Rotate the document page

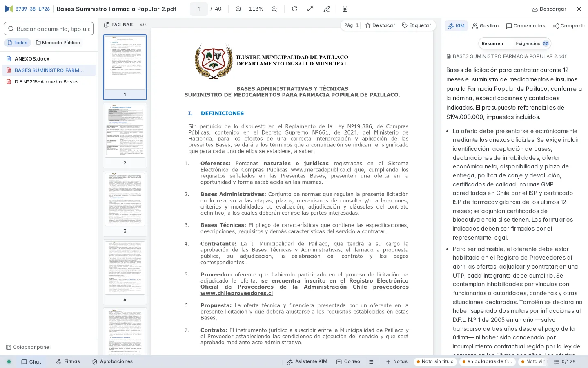click(x=294, y=9)
